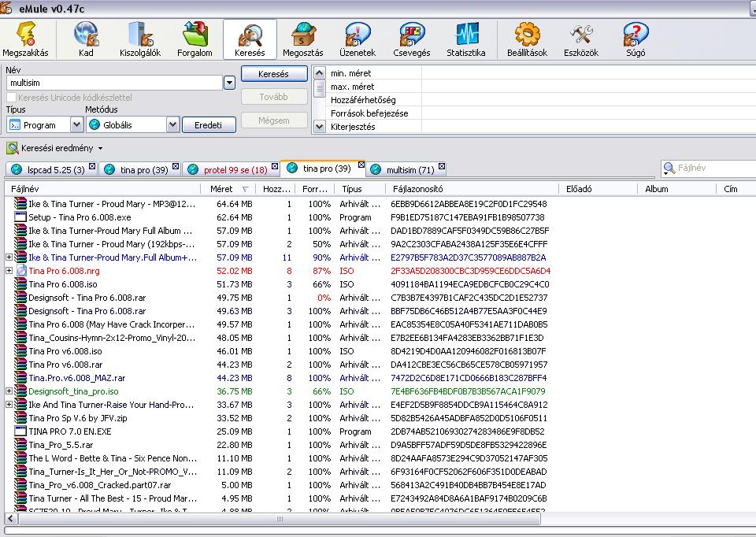Sort by Előadó column header
The height and width of the screenshot is (537, 756).
(x=598, y=189)
